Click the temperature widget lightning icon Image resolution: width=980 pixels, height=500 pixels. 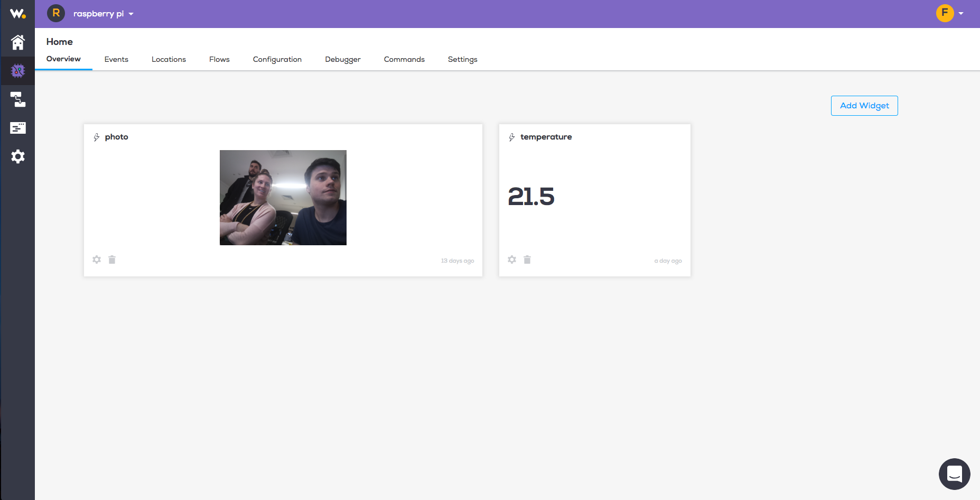511,137
